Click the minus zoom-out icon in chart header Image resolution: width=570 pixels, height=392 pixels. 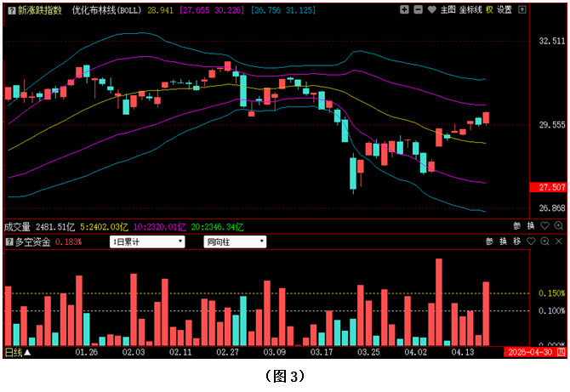[x=418, y=9]
